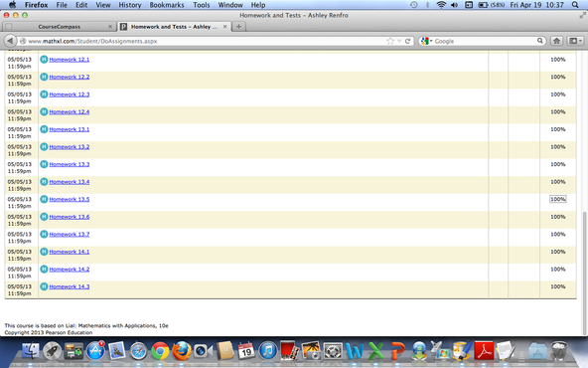Image resolution: width=588 pixels, height=368 pixels.
Task: Open the Bookmarks menu
Action: click(167, 5)
